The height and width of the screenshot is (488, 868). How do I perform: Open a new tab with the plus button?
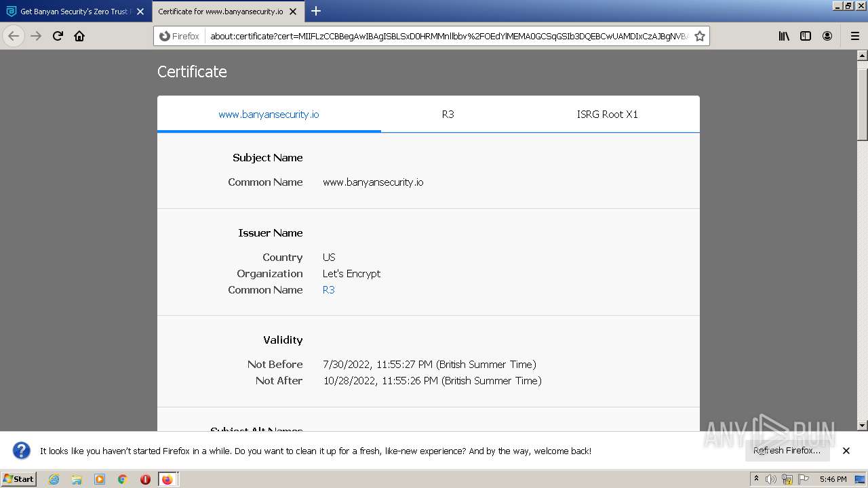(316, 11)
